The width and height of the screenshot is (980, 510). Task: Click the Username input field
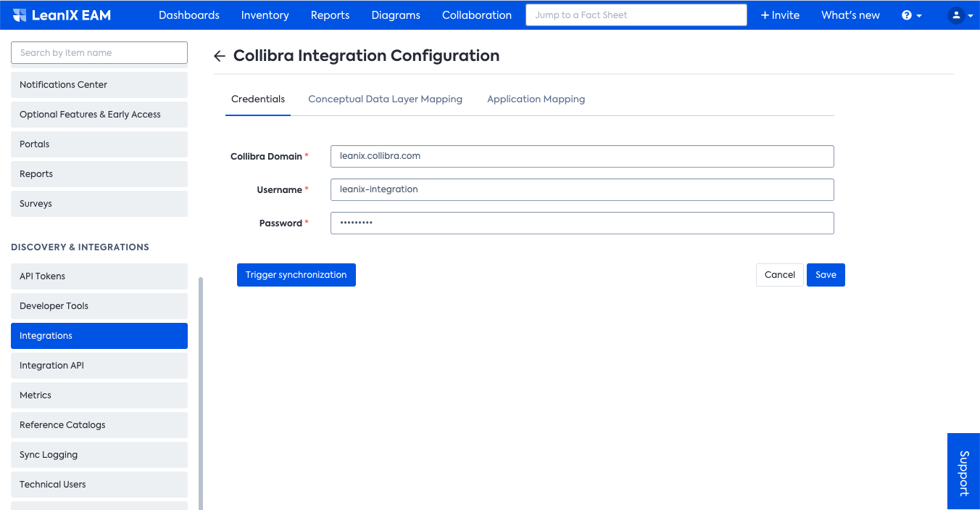point(582,189)
